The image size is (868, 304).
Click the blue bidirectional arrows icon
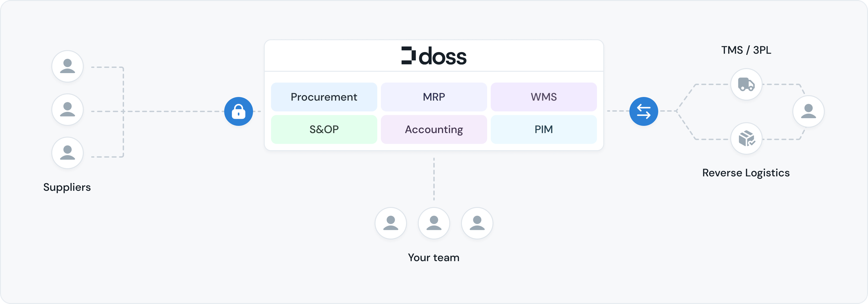644,111
